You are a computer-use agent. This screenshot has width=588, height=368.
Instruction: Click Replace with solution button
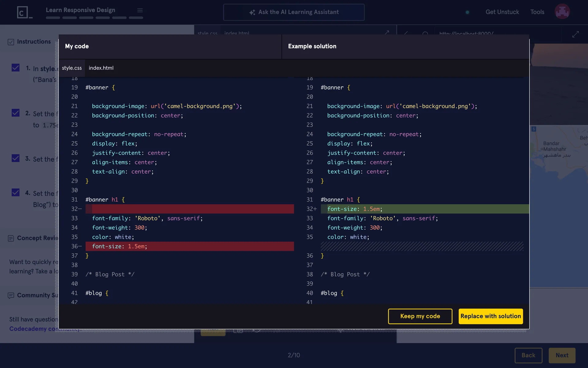point(490,316)
